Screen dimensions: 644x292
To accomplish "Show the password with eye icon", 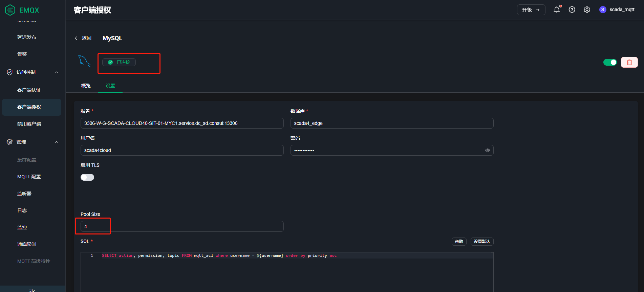I will [488, 150].
